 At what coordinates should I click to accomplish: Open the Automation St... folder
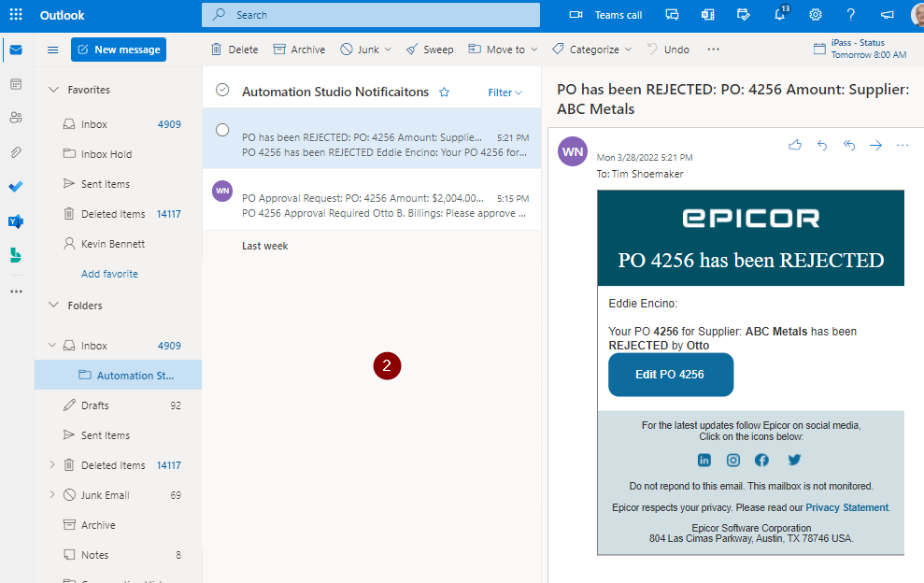[x=119, y=375]
